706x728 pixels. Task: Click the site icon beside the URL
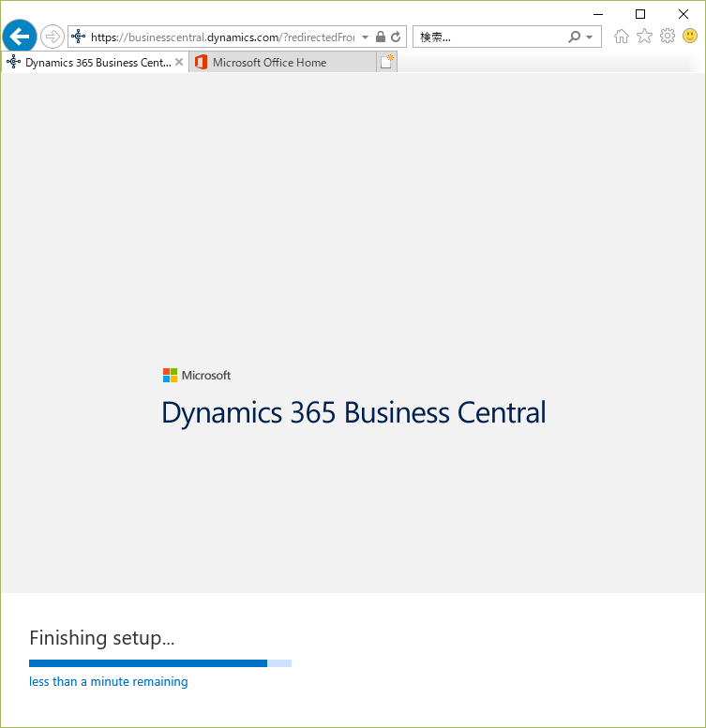(x=79, y=37)
